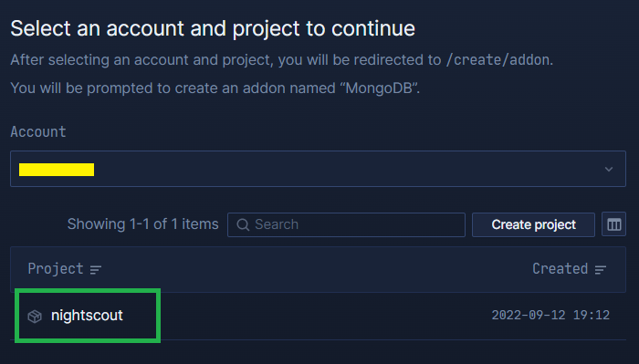Open the Account selection combo box
This screenshot has width=639, height=364.
[318, 169]
